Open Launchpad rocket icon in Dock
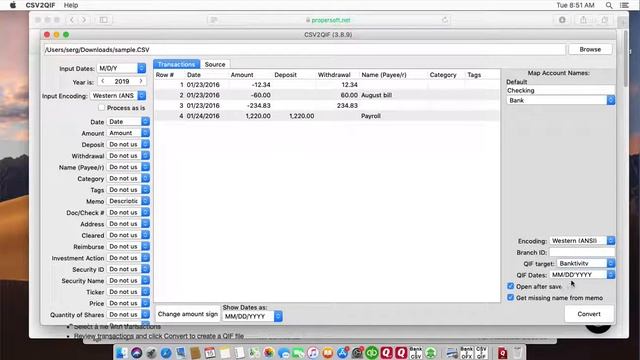 pyautogui.click(x=151, y=353)
